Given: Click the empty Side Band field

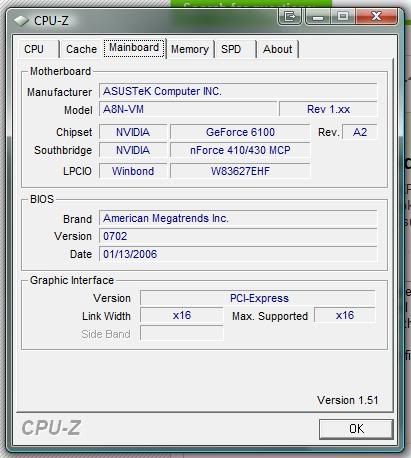Looking at the screenshot, I should coord(182,333).
